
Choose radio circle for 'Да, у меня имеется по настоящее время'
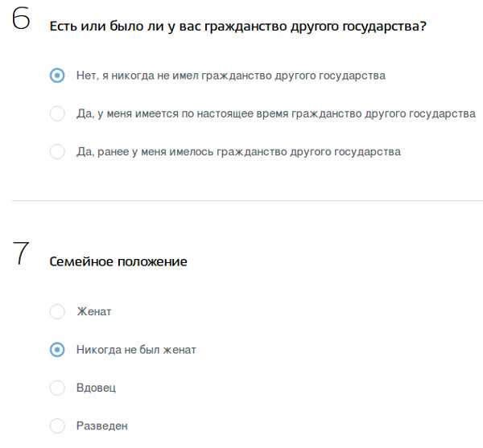click(x=57, y=113)
